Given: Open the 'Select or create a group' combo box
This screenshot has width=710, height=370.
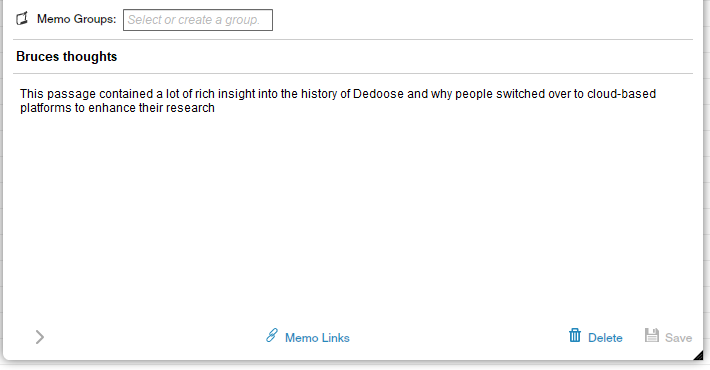Looking at the screenshot, I should coord(198,20).
